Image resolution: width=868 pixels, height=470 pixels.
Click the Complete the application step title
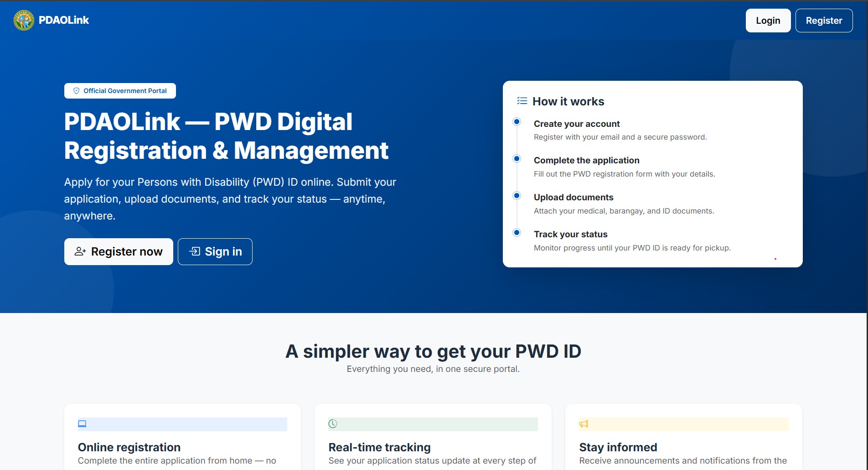tap(586, 160)
